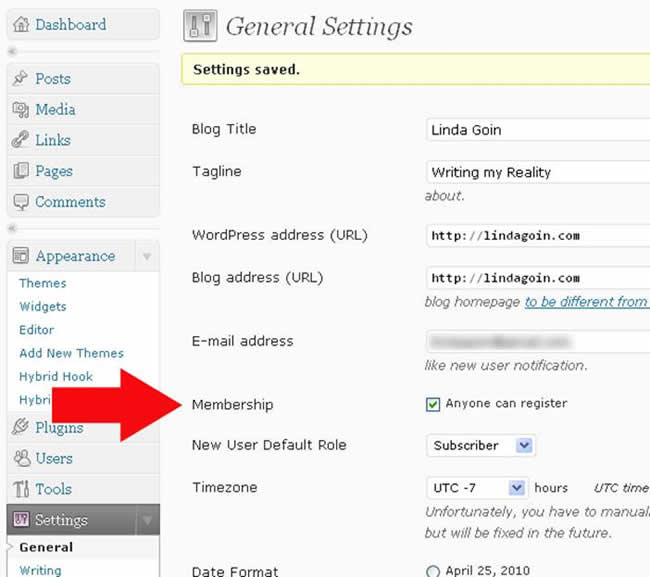
Task: Click the Users people icon
Action: pos(22,458)
